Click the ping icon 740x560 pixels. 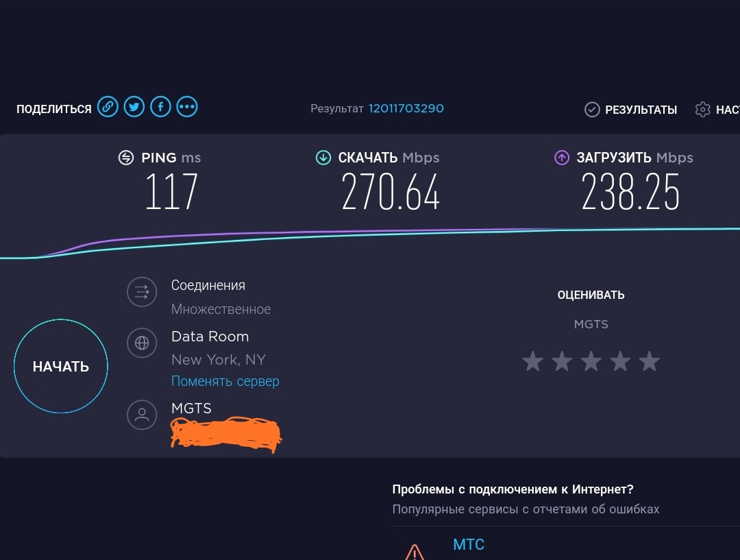126,158
